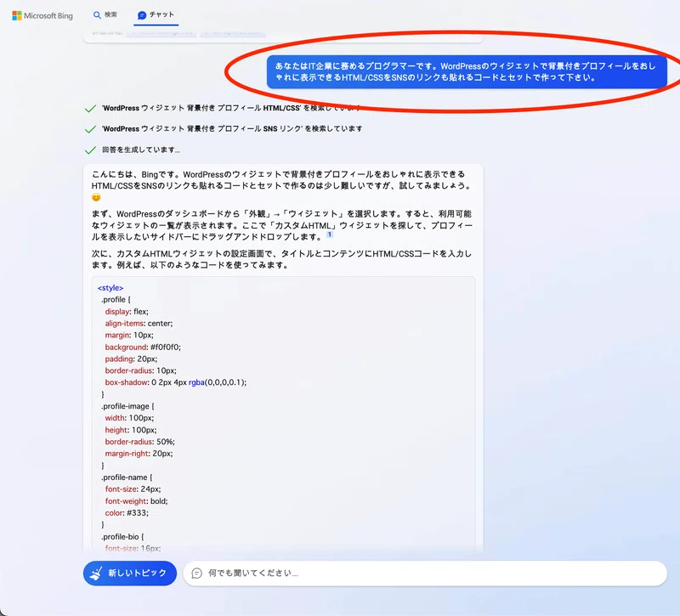Click the magnifier search icon
This screenshot has width=680, height=616.
click(x=97, y=15)
